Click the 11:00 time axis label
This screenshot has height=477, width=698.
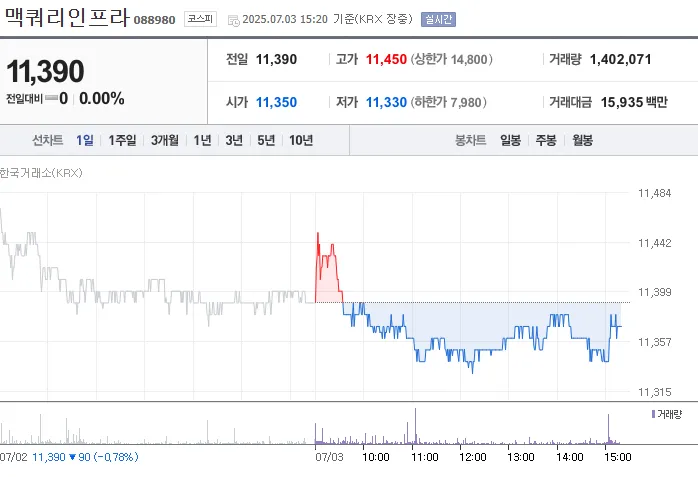425,457
